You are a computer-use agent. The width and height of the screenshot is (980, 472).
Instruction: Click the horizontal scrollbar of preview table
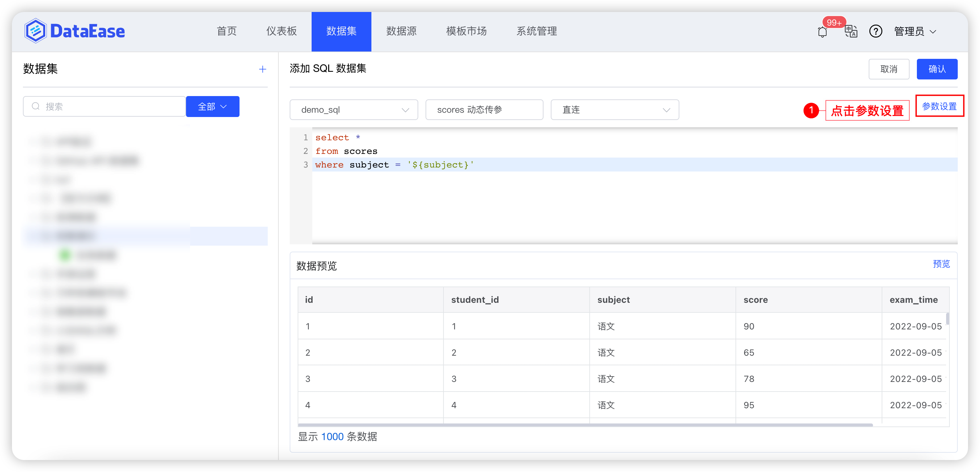585,425
